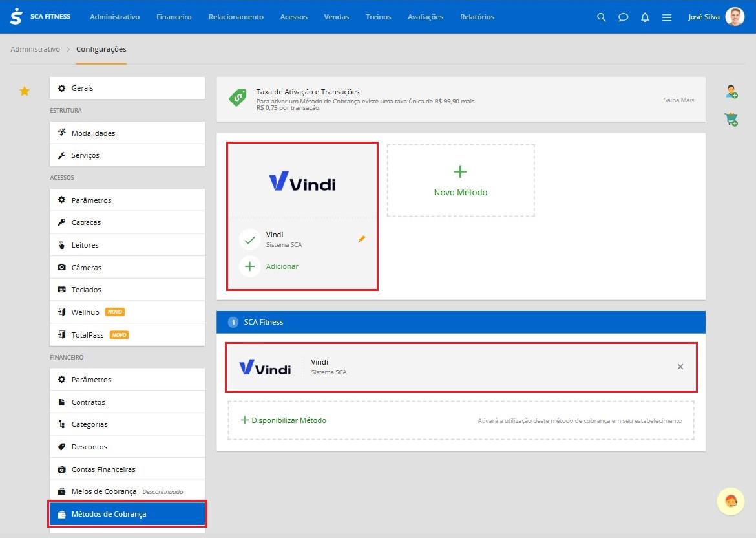Open Meios de Cobrança in sidebar
This screenshot has height=538, width=756.
point(127,491)
